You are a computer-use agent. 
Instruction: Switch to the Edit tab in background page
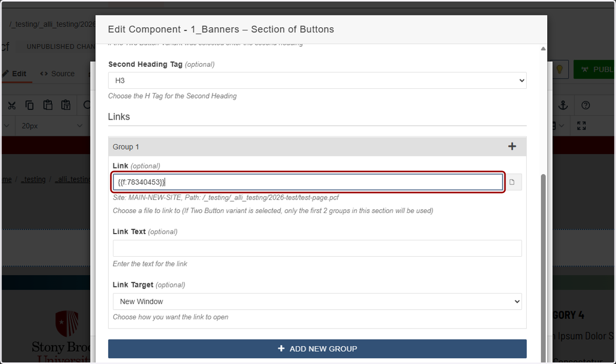pos(14,73)
